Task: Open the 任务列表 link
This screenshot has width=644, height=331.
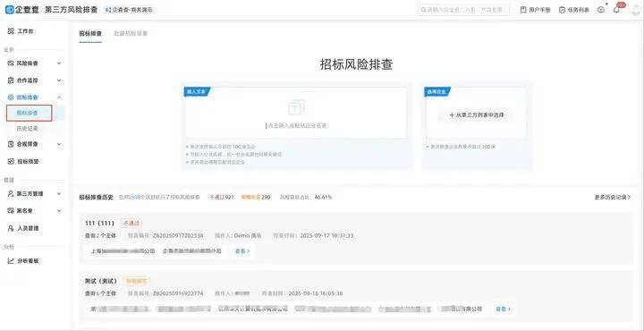Action: pyautogui.click(x=574, y=10)
